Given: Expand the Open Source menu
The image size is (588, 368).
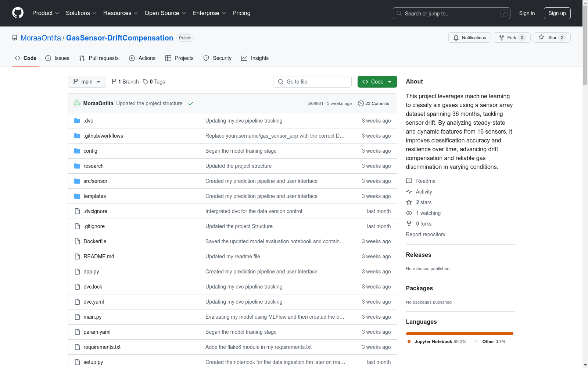Looking at the screenshot, I should tap(165, 13).
